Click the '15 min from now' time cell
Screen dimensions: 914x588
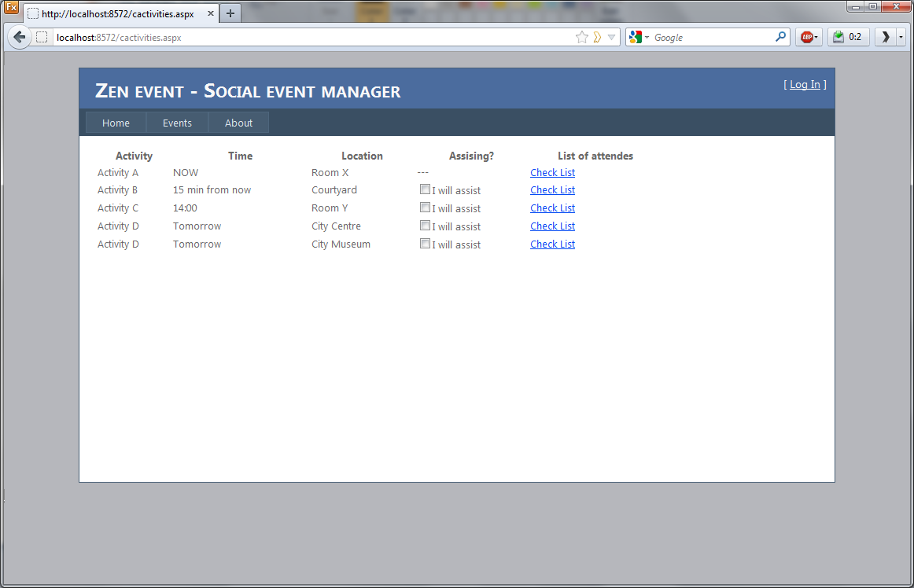coord(212,190)
